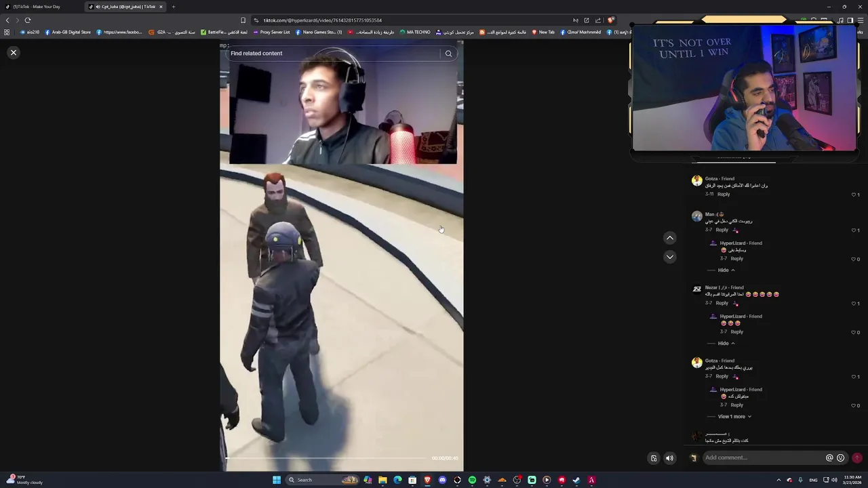Close the Cpt_luba TikTok tab
Viewport: 868px width, 488px height.
[x=161, y=7]
